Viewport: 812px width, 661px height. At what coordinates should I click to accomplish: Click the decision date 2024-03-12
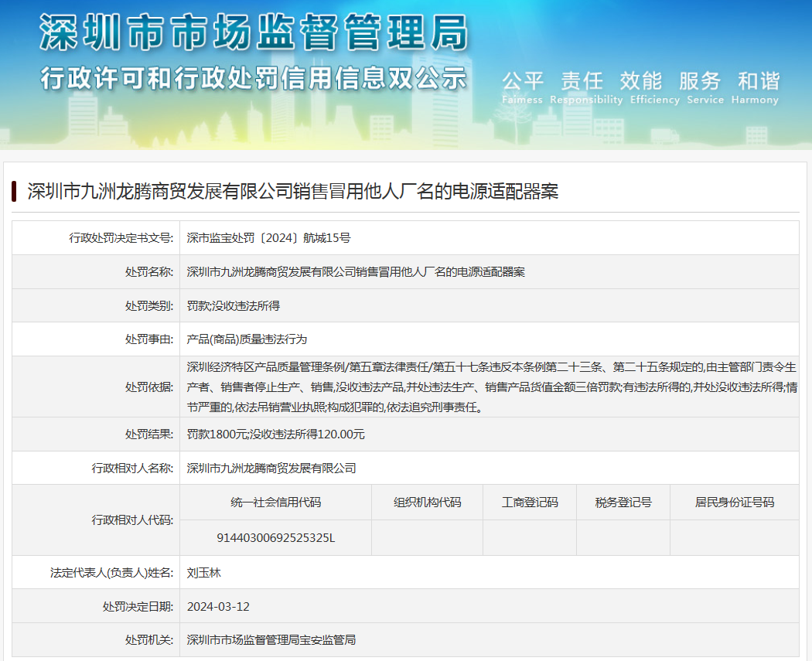pyautogui.click(x=218, y=606)
